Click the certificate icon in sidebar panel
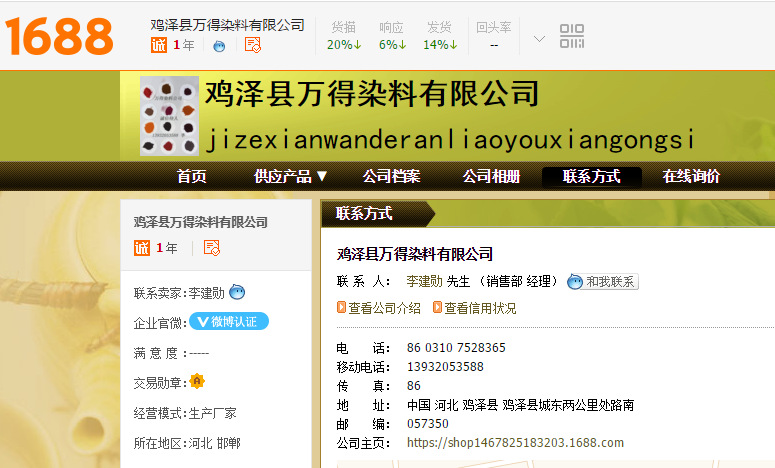This screenshot has height=468, width=775. 212,248
